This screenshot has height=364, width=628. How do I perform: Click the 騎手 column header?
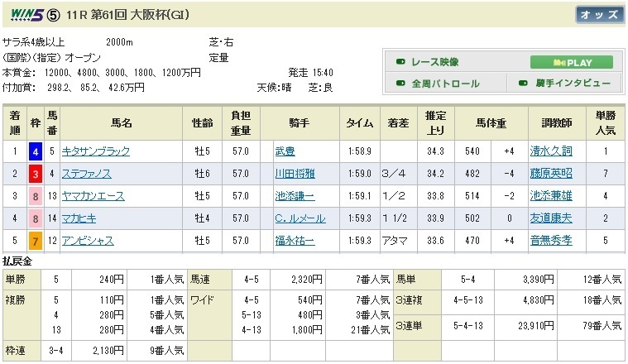[x=300, y=123]
